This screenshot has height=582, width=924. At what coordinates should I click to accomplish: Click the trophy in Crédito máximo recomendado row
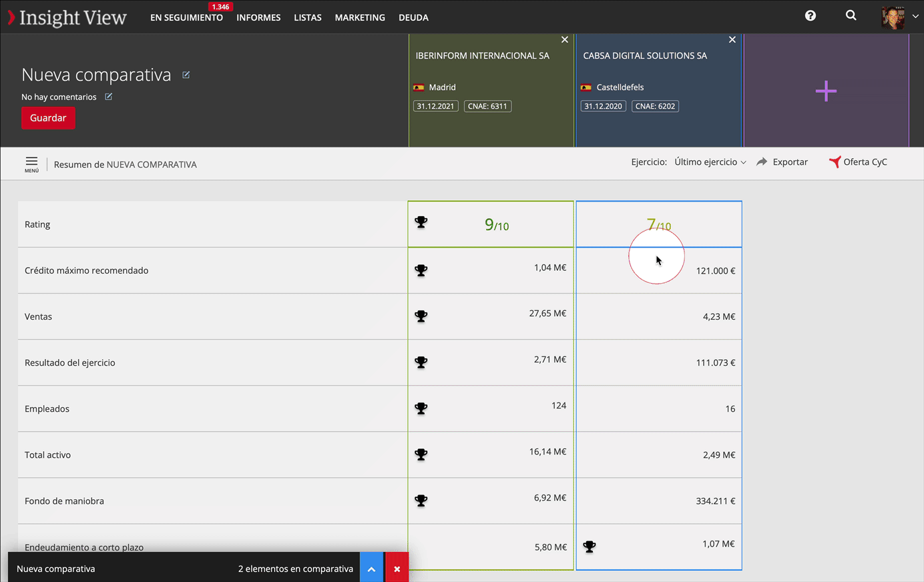(421, 270)
